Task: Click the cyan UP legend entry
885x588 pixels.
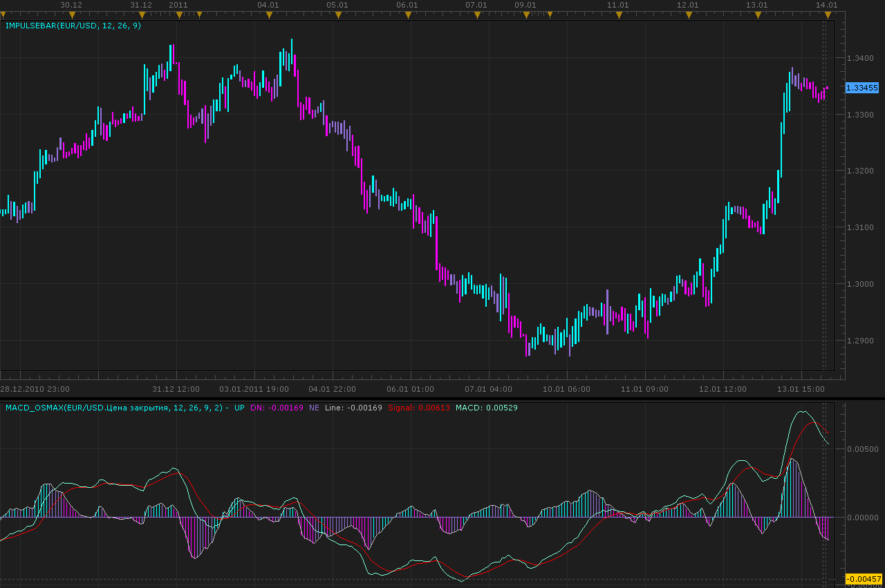Action: pos(239,408)
